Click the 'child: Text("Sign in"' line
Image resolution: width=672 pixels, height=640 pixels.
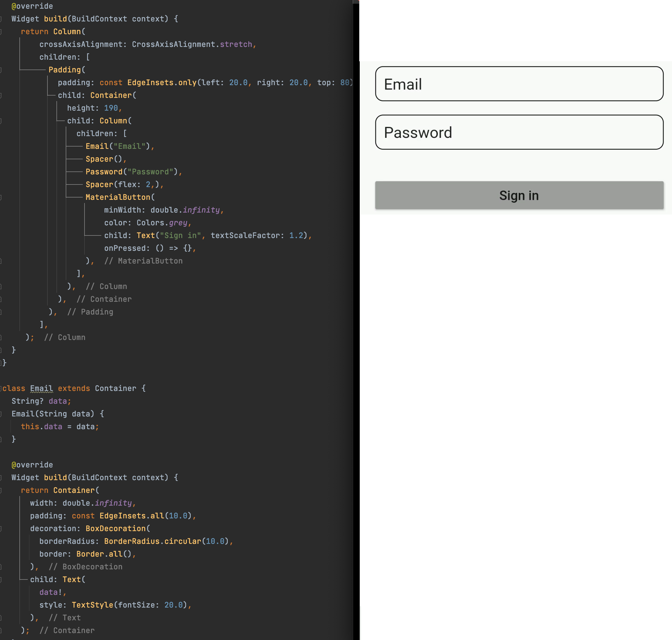(x=208, y=235)
